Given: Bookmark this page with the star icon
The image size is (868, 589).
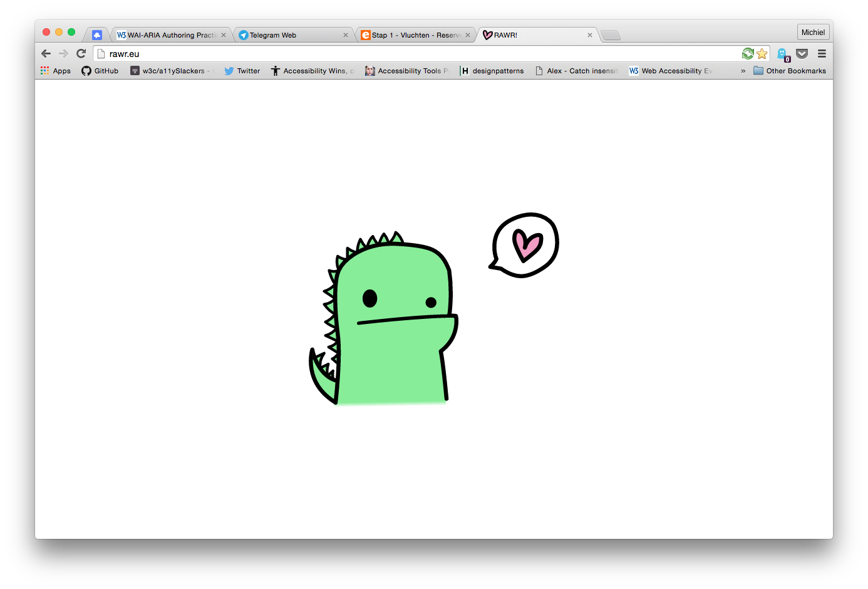Looking at the screenshot, I should click(x=762, y=54).
